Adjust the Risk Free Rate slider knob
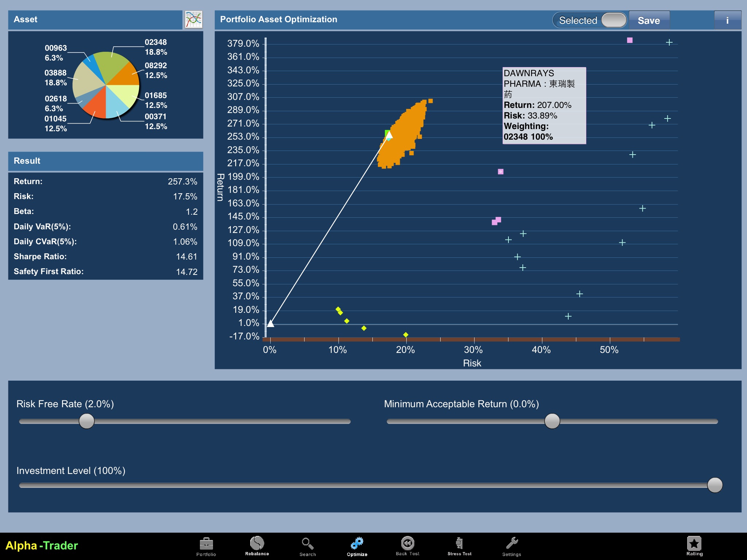747x560 pixels. coord(87,421)
